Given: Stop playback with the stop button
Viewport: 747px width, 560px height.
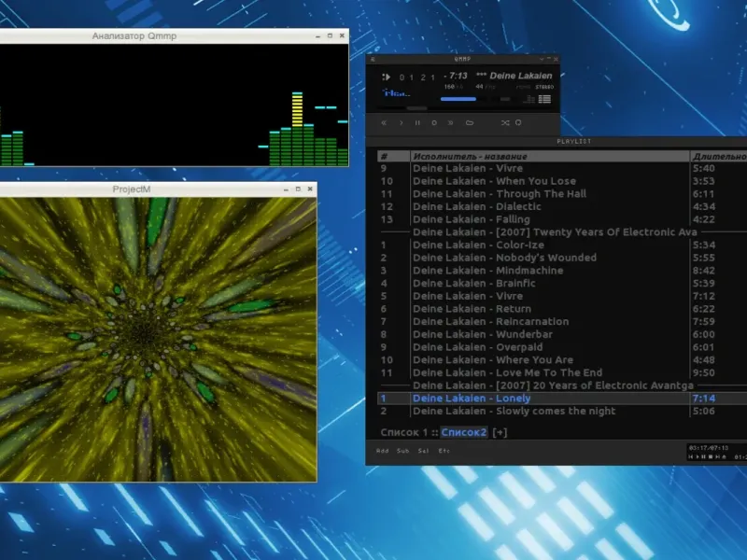Looking at the screenshot, I should [x=434, y=122].
